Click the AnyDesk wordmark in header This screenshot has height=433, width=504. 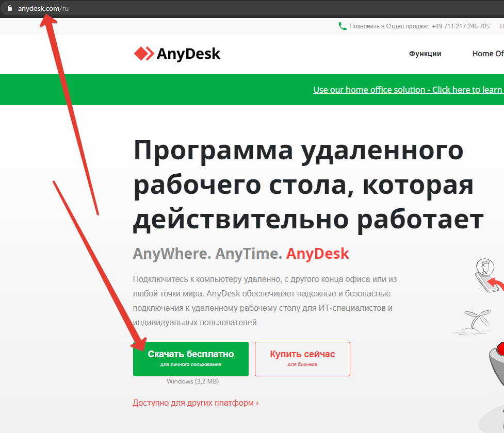tap(188, 54)
